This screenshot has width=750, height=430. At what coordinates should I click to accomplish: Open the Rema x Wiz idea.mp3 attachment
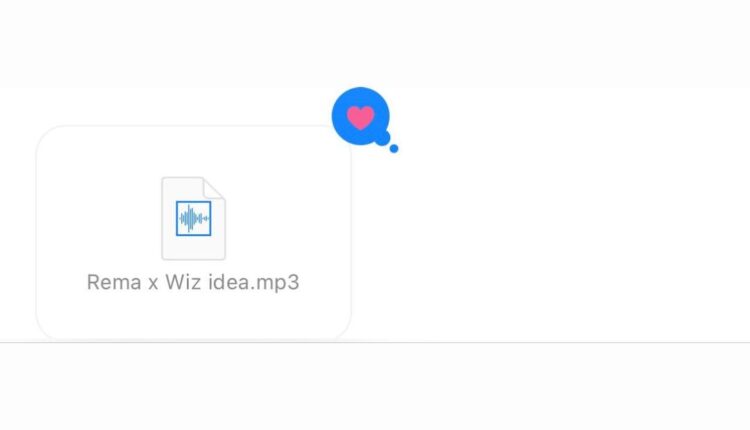coord(193,233)
